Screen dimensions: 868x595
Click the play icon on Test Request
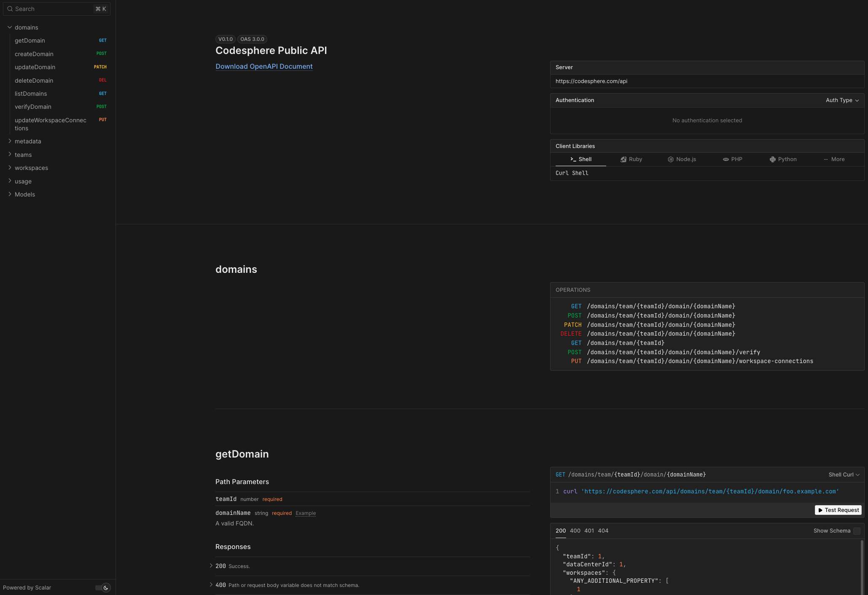point(820,510)
